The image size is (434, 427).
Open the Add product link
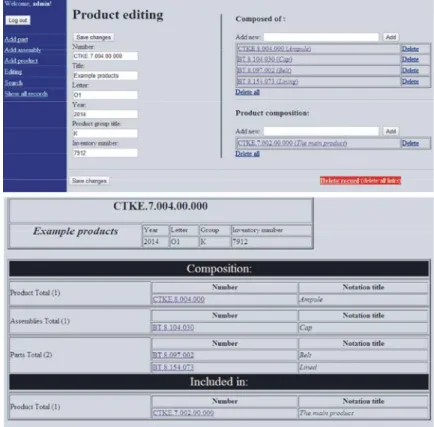[x=21, y=61]
